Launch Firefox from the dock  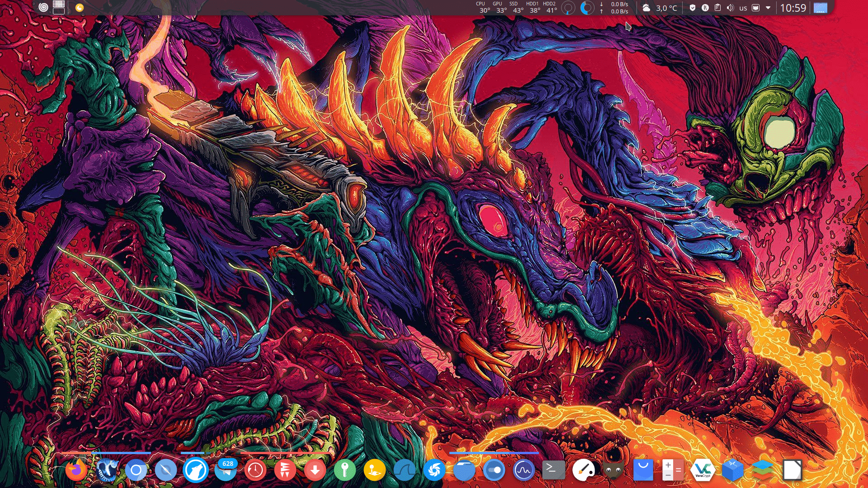pyautogui.click(x=76, y=470)
